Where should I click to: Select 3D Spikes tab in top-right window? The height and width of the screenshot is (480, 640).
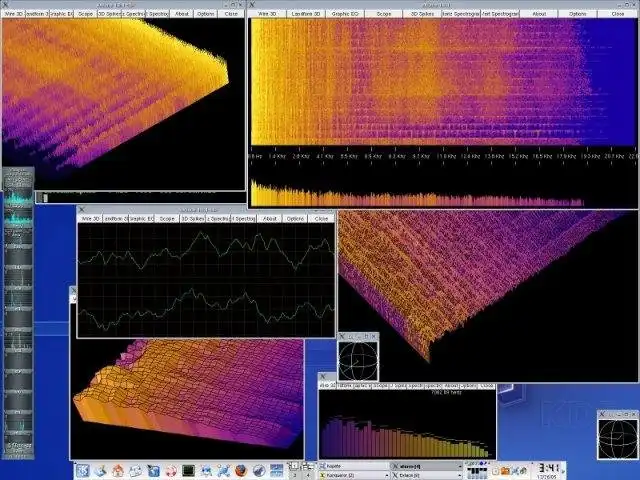tap(422, 14)
